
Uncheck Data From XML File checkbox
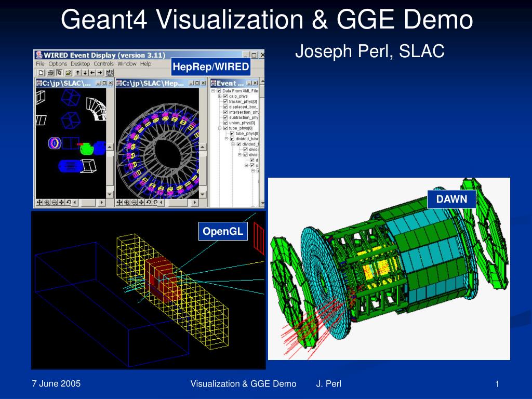(x=219, y=91)
